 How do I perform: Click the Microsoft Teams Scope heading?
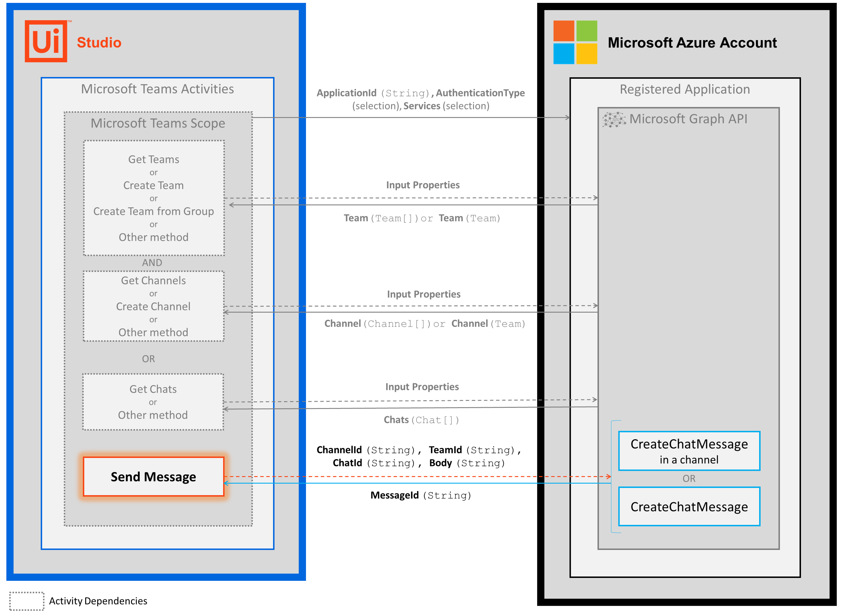pyautogui.click(x=158, y=123)
